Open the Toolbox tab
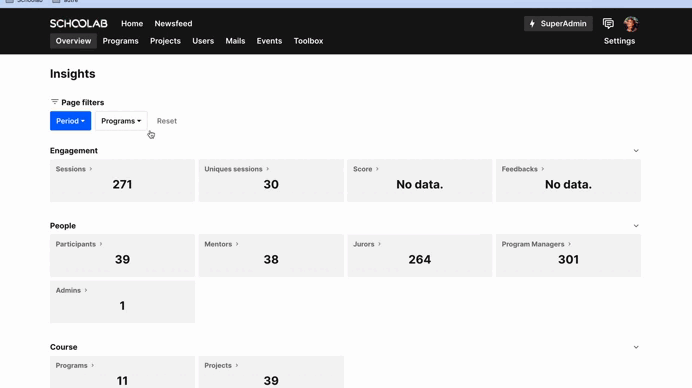This screenshot has height=388, width=692. tap(308, 41)
